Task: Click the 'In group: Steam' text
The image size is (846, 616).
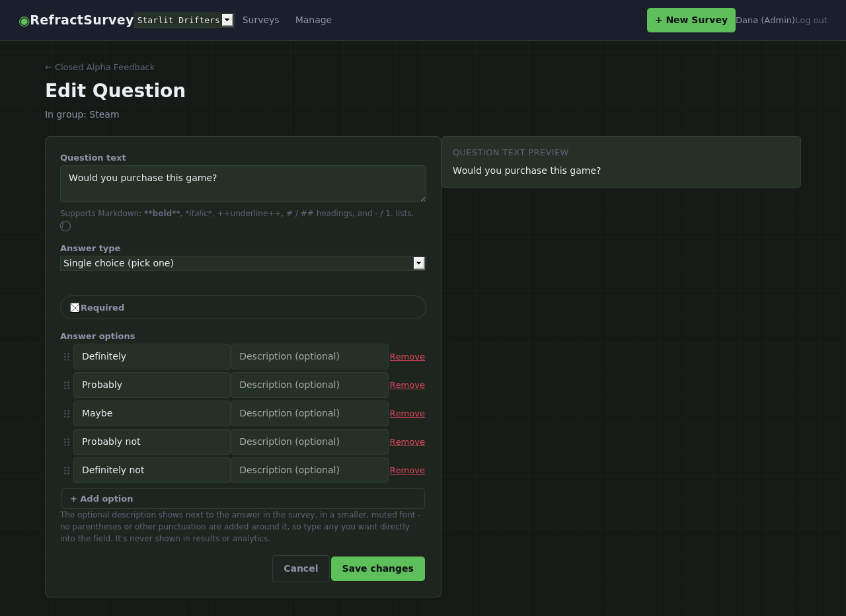Action: pyautogui.click(x=82, y=114)
